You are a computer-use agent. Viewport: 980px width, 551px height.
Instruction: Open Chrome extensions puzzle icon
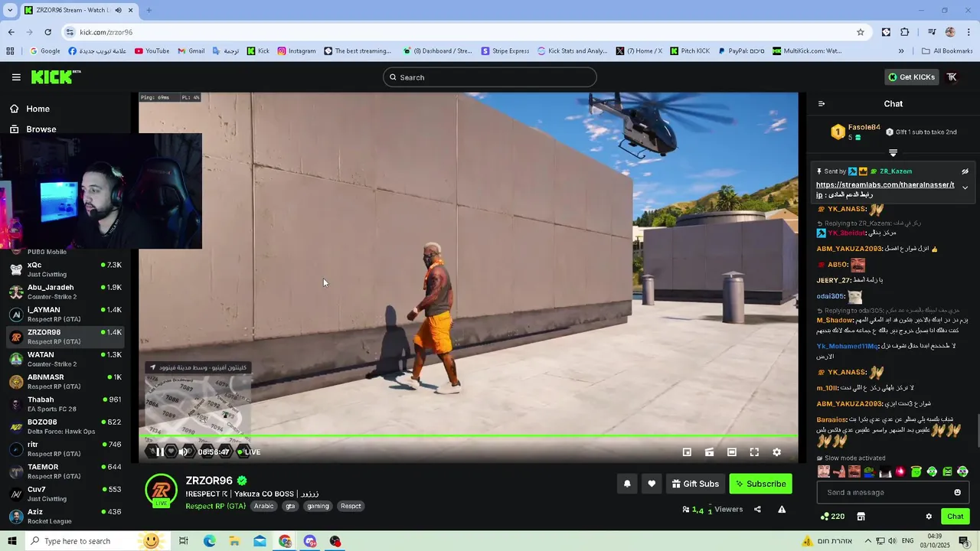point(904,32)
